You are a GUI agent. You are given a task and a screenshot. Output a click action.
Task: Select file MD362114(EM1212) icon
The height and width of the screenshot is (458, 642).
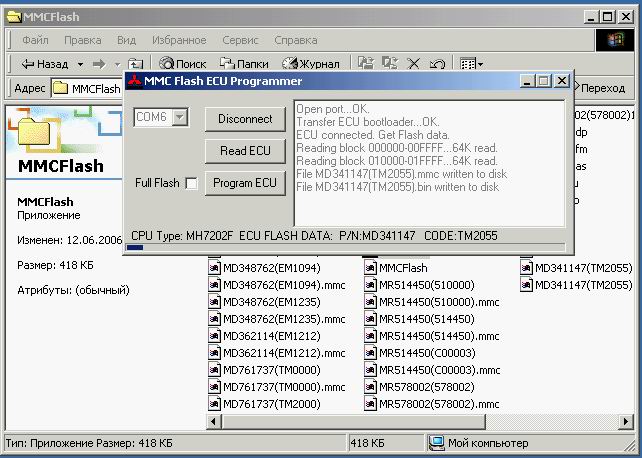tap(214, 336)
